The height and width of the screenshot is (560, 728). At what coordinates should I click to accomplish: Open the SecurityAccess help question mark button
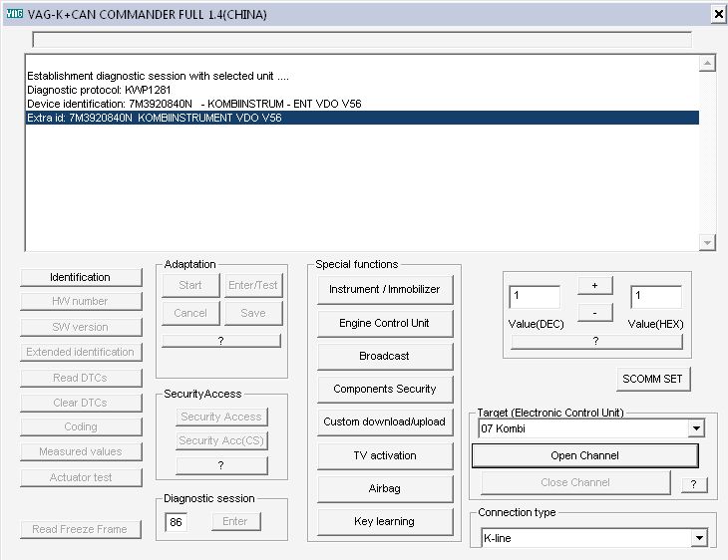pos(221,465)
